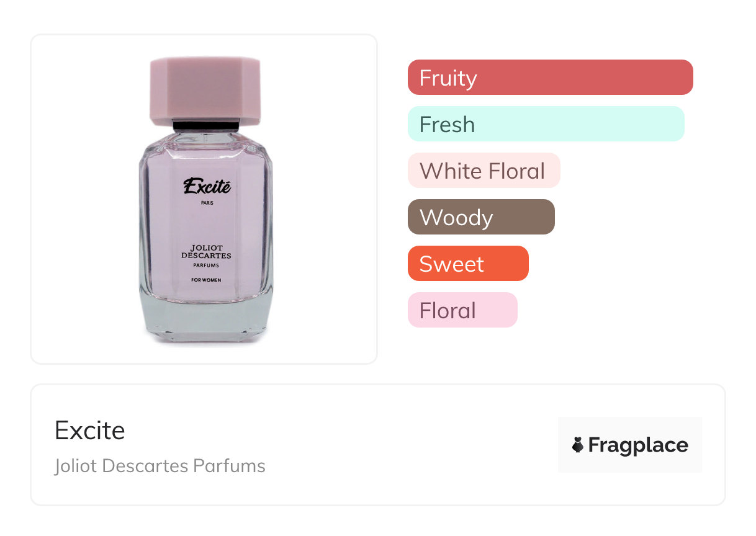Open the Joliot Descartes Parfums brand link
The height and width of the screenshot is (536, 756).
coord(160,466)
